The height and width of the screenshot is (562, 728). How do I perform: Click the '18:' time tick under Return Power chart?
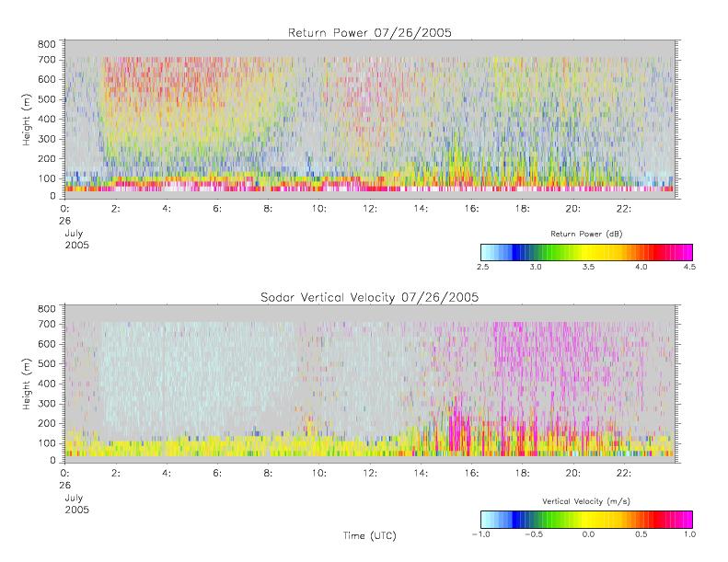[x=523, y=209]
